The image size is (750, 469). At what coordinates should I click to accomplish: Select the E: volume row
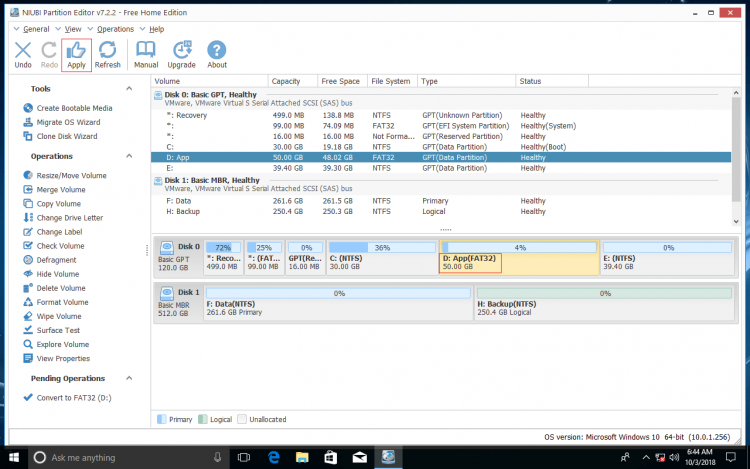tap(441, 168)
